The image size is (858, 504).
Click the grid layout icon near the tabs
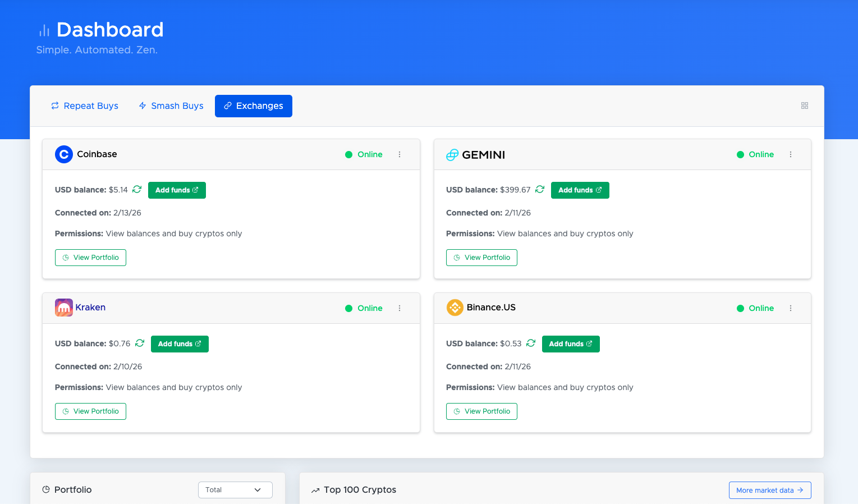pyautogui.click(x=804, y=106)
